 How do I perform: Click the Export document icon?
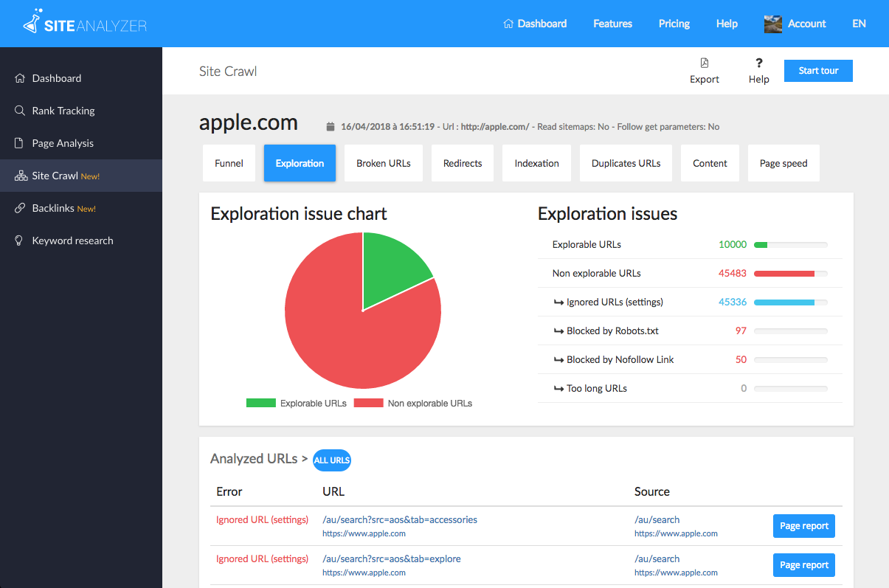coord(705,63)
